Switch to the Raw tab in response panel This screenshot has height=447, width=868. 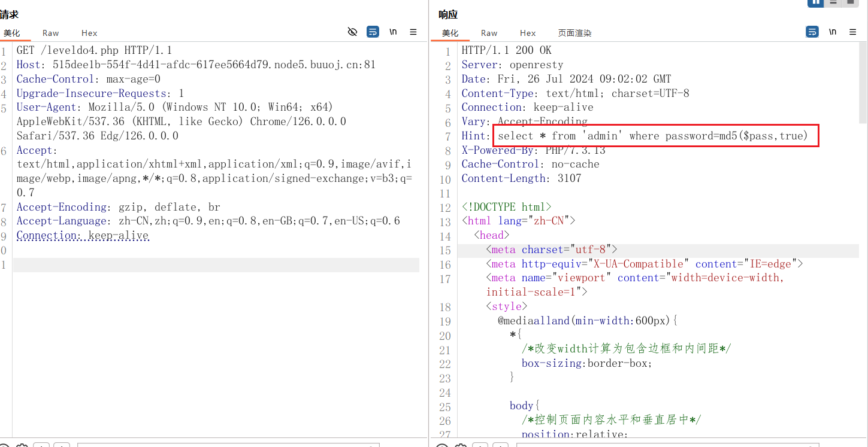pyautogui.click(x=489, y=33)
